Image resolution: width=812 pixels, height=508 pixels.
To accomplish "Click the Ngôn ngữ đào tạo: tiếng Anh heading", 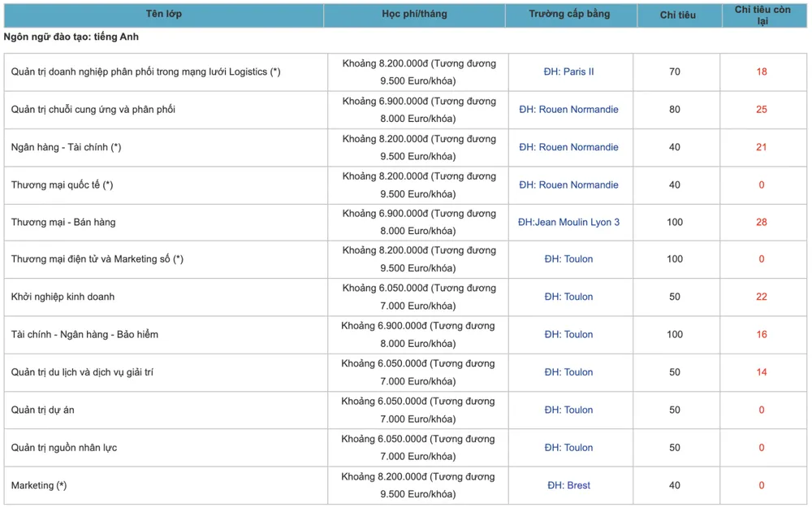I will pyautogui.click(x=71, y=37).
